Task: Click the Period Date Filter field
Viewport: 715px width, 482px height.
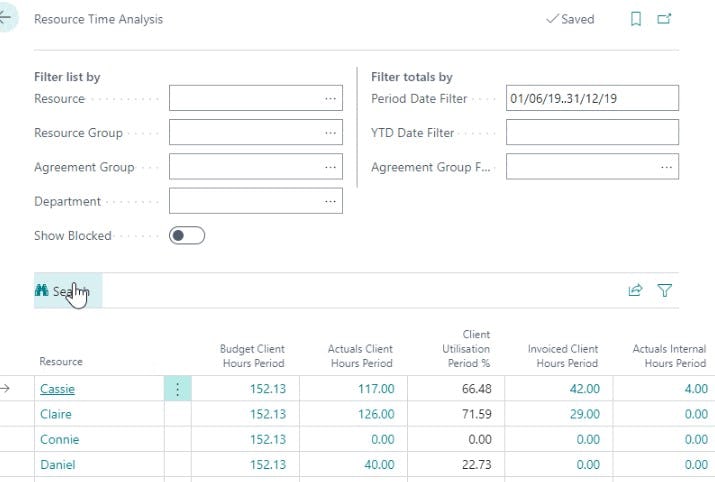Action: tap(591, 98)
